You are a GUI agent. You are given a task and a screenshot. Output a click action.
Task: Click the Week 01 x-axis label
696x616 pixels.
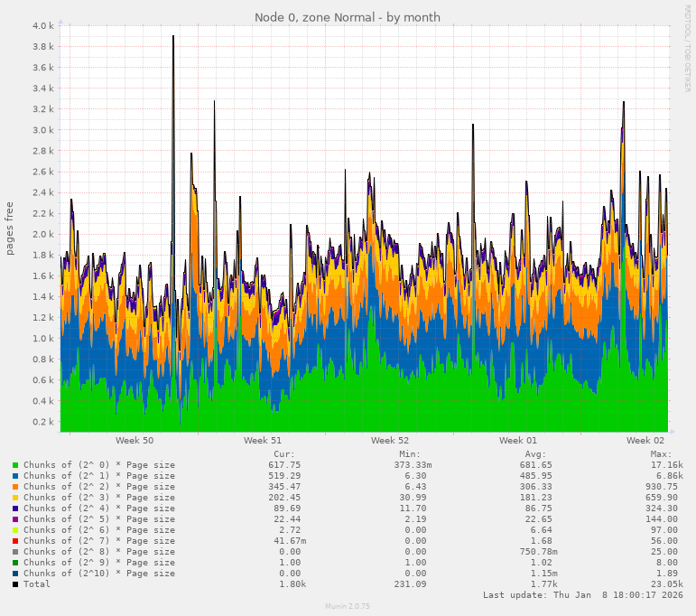coord(518,441)
